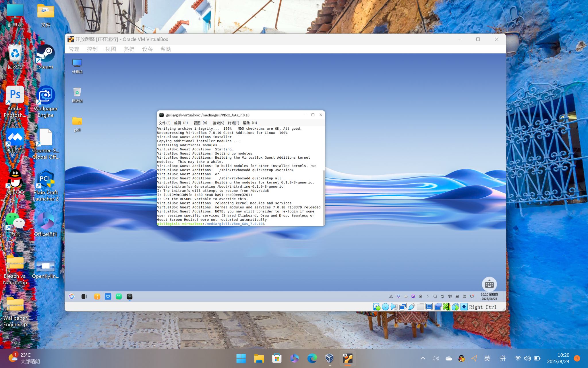Viewport: 588px width, 368px height.
Task: Toggle the 拼 pinyin input mode indicator
Action: pyautogui.click(x=503, y=358)
